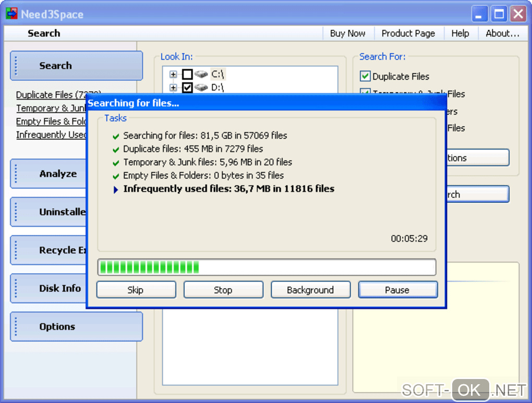
Task: Open the Options sidebar section
Action: [x=76, y=327]
